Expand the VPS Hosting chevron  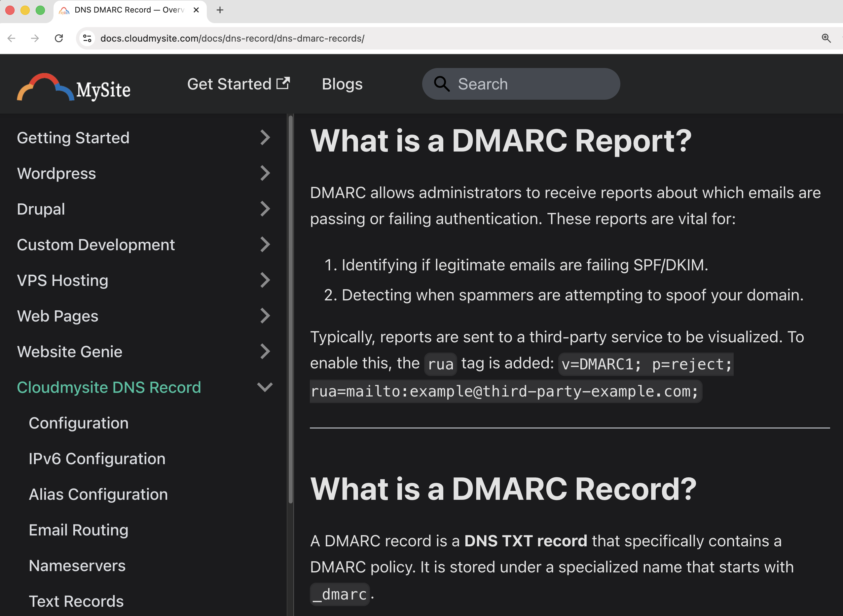tap(265, 280)
